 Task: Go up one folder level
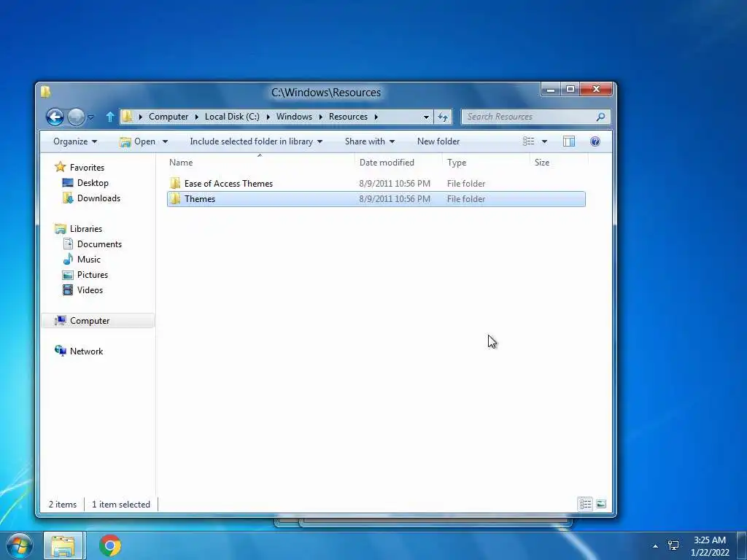coord(109,117)
